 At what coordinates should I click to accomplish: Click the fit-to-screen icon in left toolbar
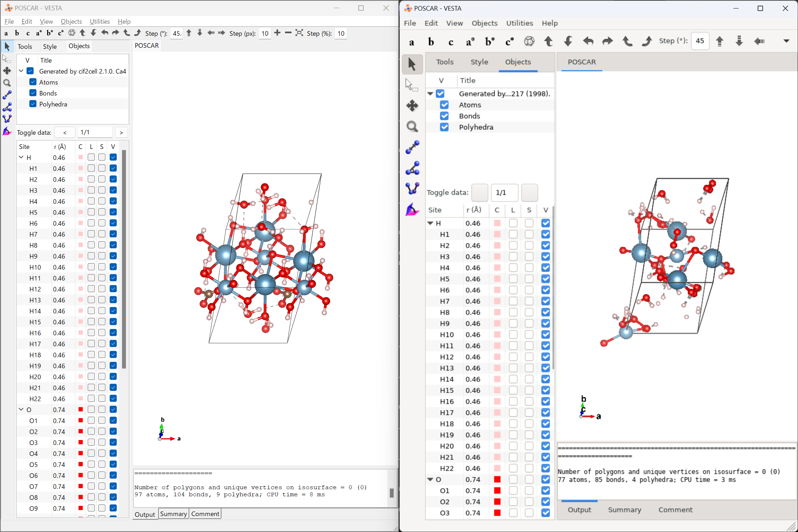click(x=299, y=33)
